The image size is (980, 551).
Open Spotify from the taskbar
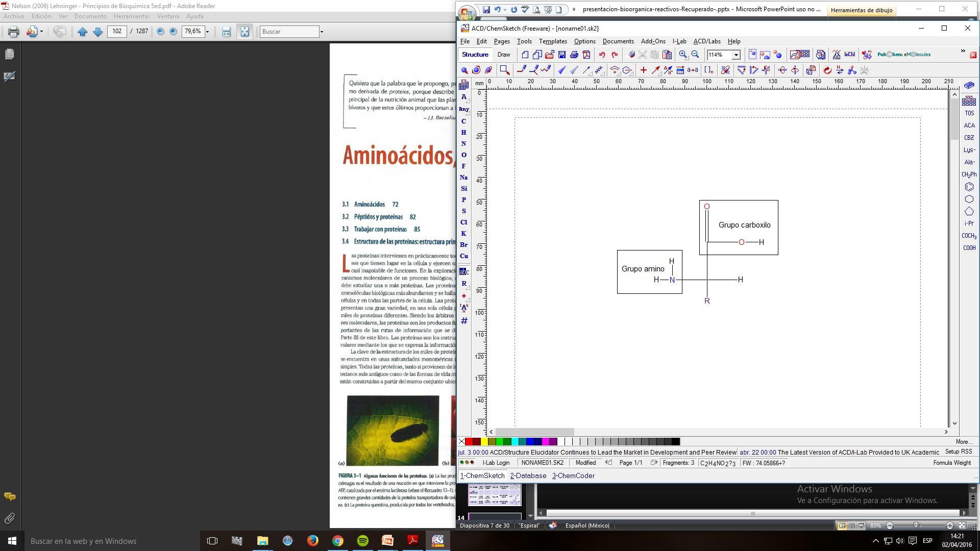tap(362, 541)
